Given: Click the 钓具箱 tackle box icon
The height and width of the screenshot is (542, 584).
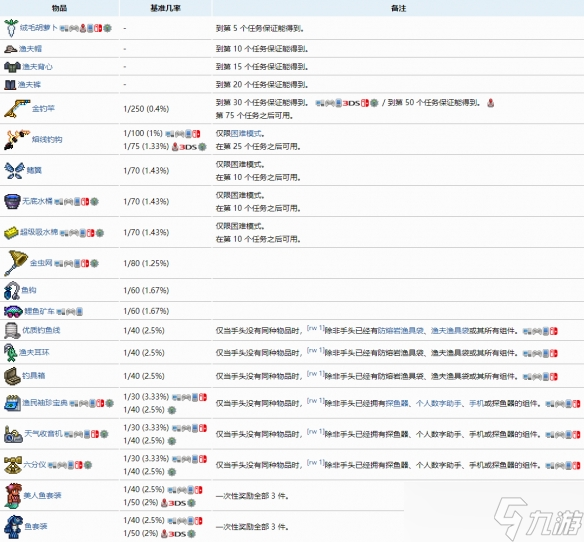Looking at the screenshot, I should coord(12,375).
